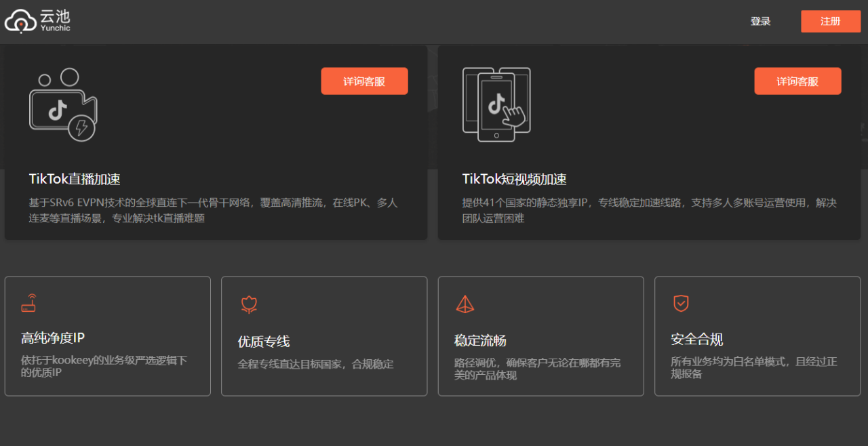This screenshot has height=446, width=868.
Task: Click the 白名单模式 description text
Action: 753,367
